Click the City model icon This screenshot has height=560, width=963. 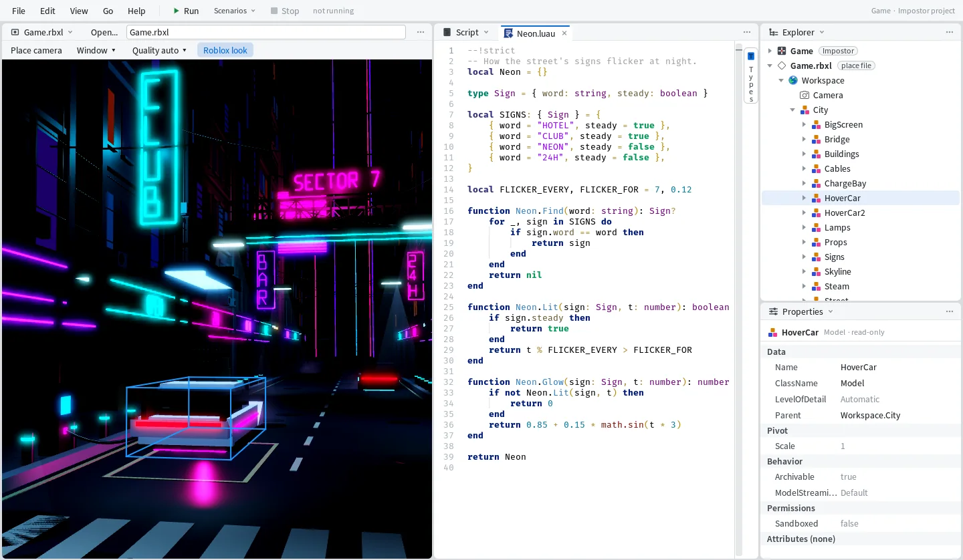[x=804, y=110]
